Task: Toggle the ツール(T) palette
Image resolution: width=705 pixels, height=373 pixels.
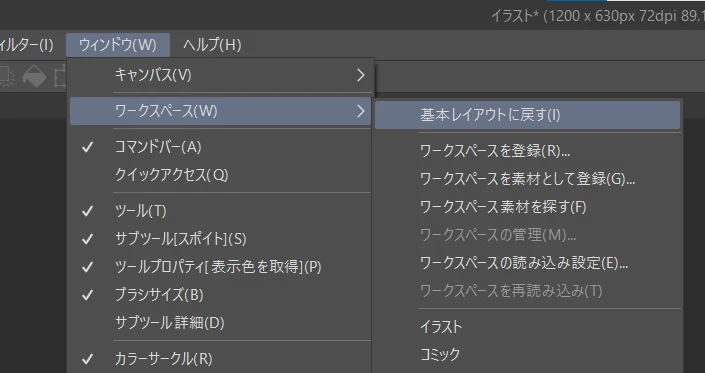Action: [221, 211]
